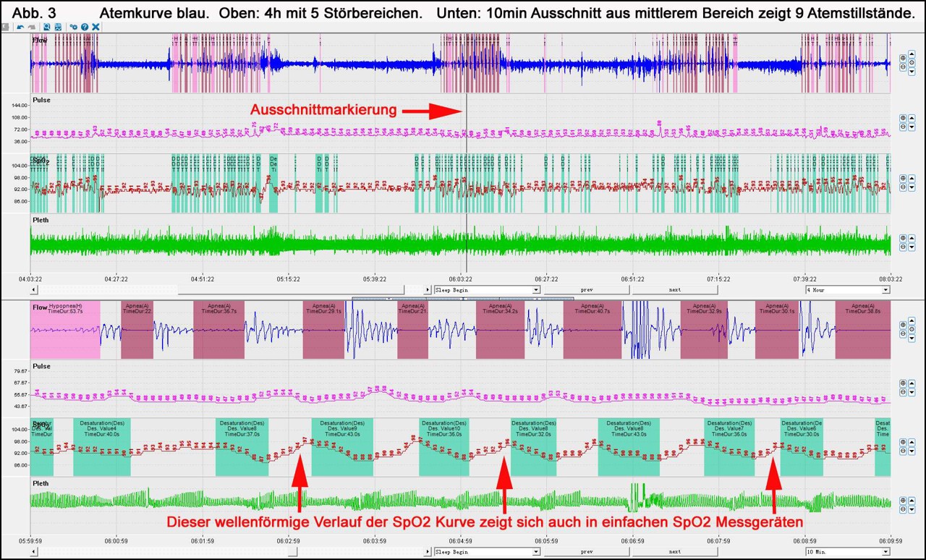Click the lower next button
The width and height of the screenshot is (926, 560).
click(x=674, y=551)
